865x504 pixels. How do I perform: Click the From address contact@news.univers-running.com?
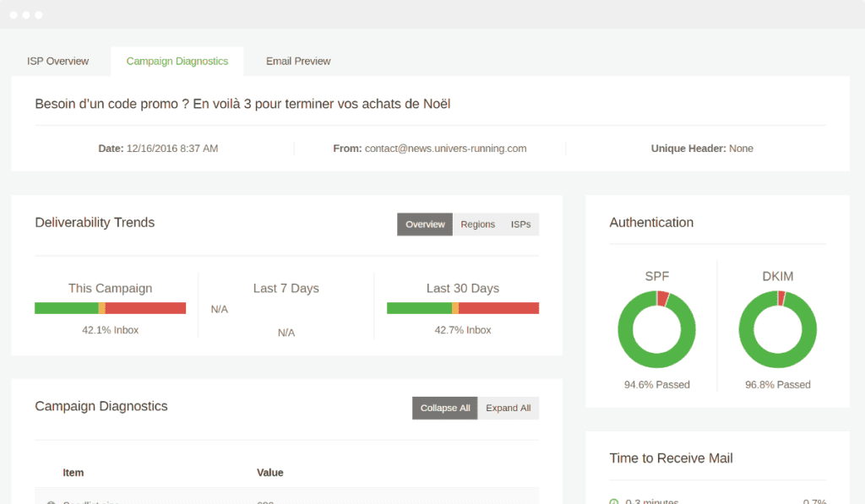pos(446,149)
